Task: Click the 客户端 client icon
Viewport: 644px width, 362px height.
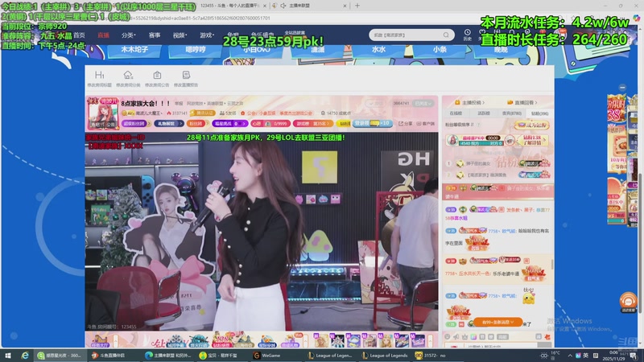Action: (x=426, y=123)
